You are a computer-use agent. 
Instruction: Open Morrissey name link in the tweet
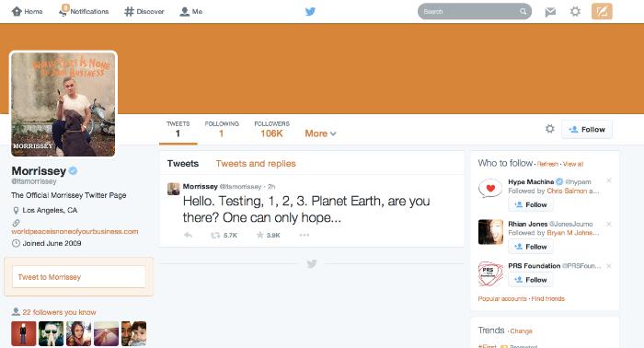pyautogui.click(x=200, y=187)
